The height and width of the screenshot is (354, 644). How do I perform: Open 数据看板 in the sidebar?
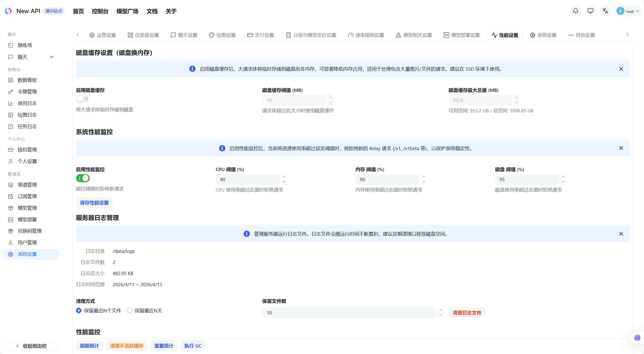27,80
